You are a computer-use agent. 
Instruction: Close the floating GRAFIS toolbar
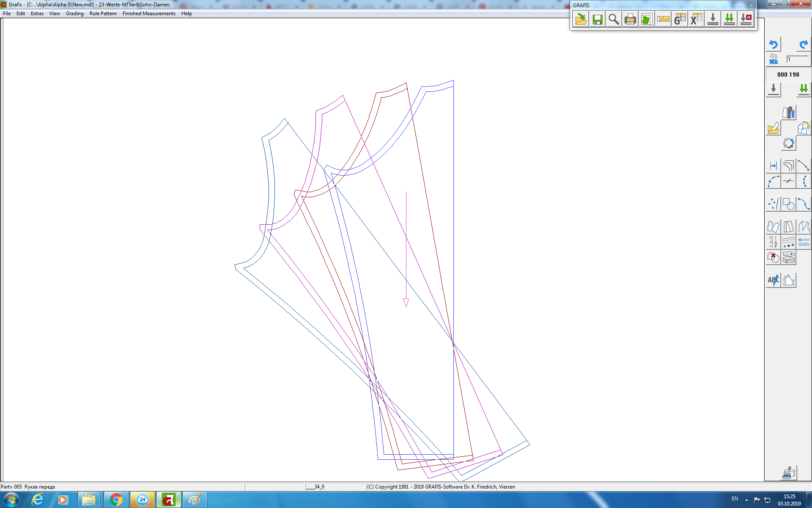click(751, 6)
